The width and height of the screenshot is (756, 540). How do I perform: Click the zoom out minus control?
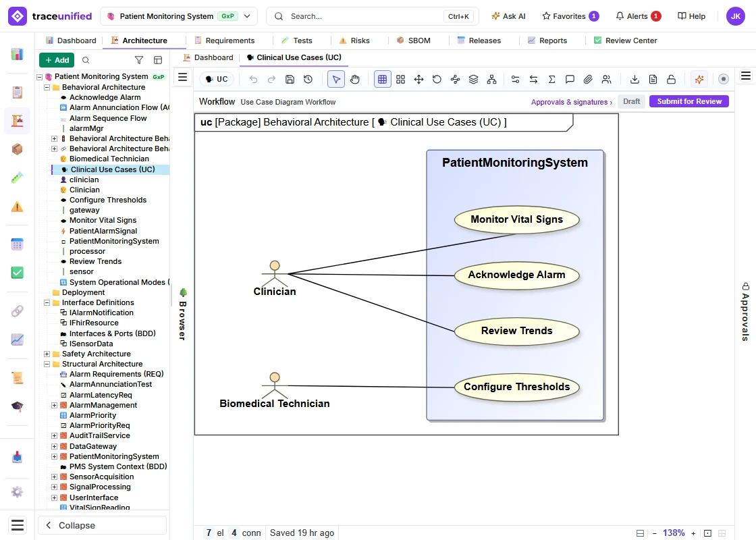[x=654, y=533]
